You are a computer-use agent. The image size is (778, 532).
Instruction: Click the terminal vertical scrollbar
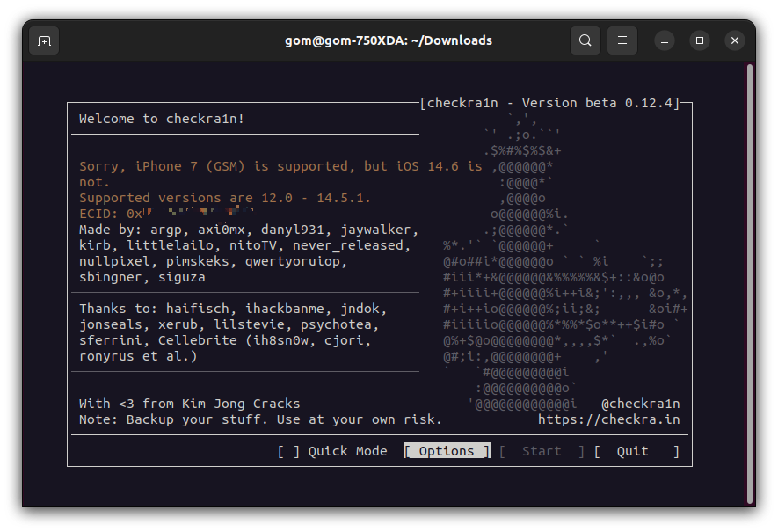[750, 284]
